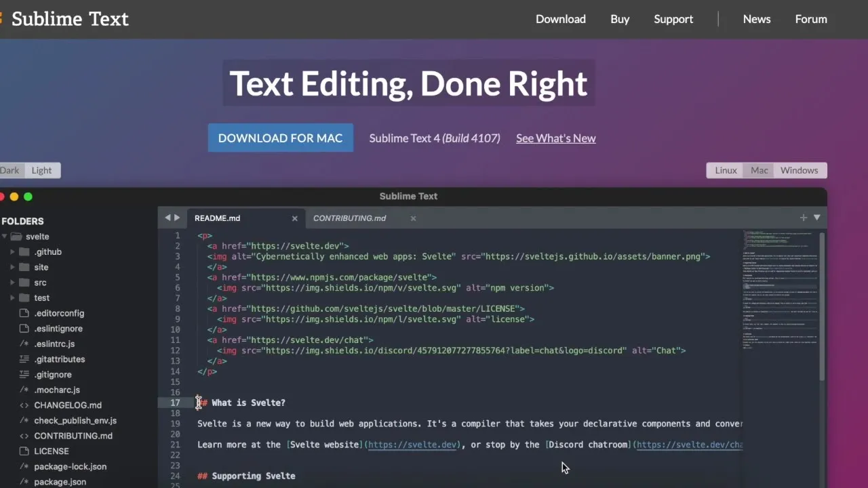Open the Download page
The width and height of the screenshot is (868, 488).
tap(560, 19)
